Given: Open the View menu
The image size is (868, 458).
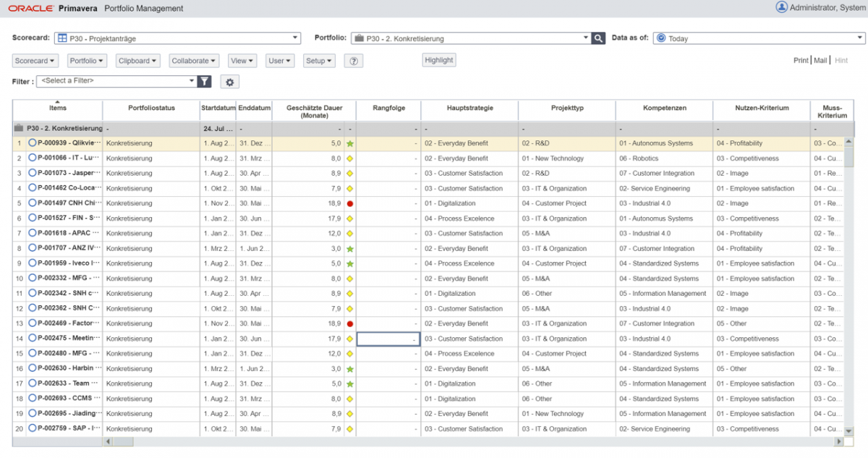Looking at the screenshot, I should coord(243,61).
